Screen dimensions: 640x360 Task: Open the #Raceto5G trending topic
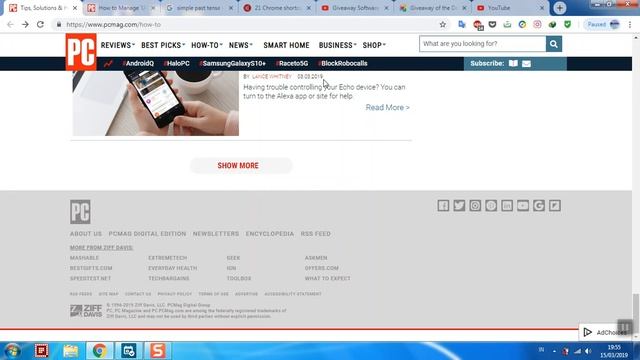tap(292, 63)
